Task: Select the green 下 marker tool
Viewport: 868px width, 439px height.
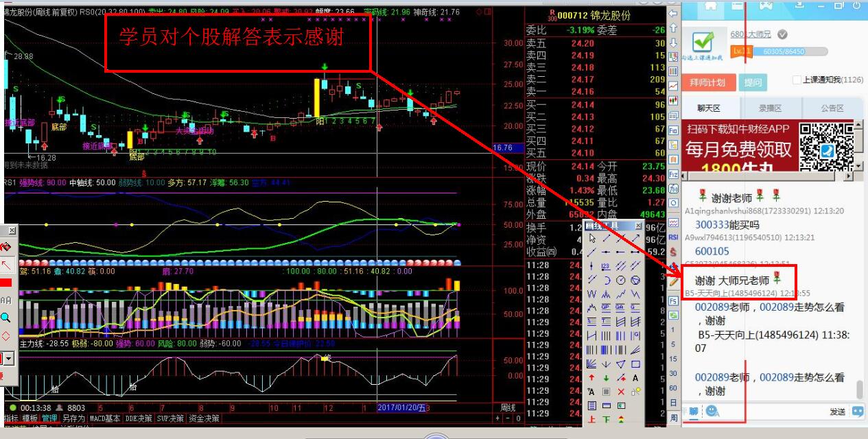Action: click(x=607, y=420)
